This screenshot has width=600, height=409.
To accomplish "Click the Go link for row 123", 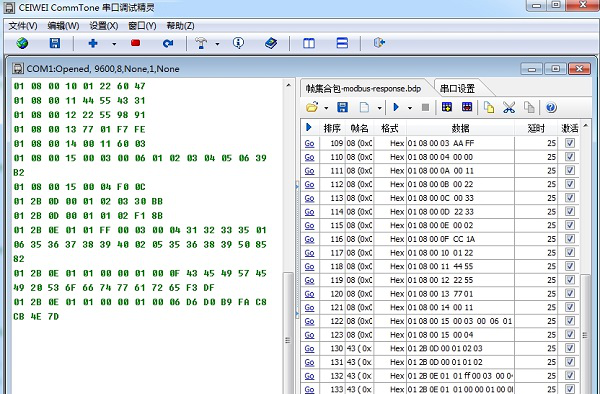I will [x=309, y=334].
